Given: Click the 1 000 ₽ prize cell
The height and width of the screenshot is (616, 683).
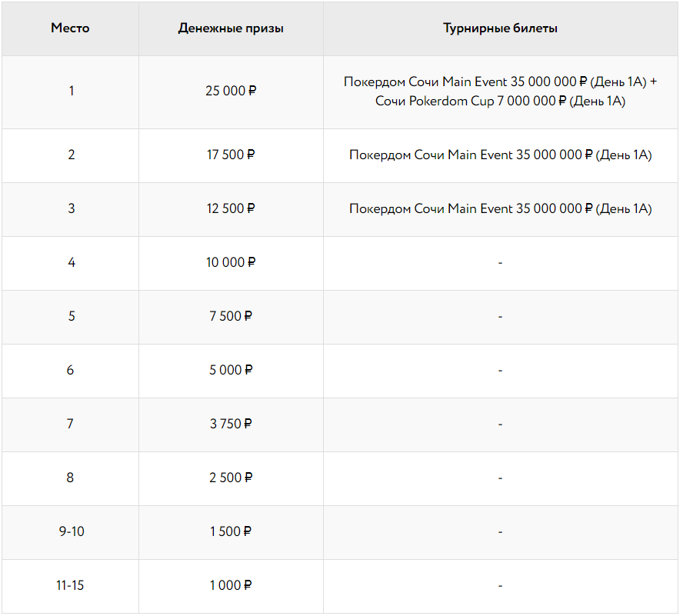Looking at the screenshot, I should 231,585.
